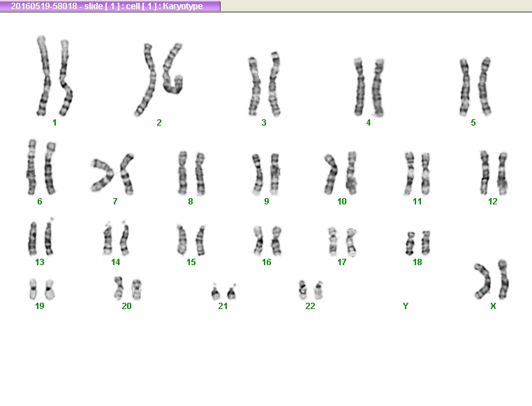Click the green label 19
Viewport: 532px width, 406px height.
pos(40,306)
